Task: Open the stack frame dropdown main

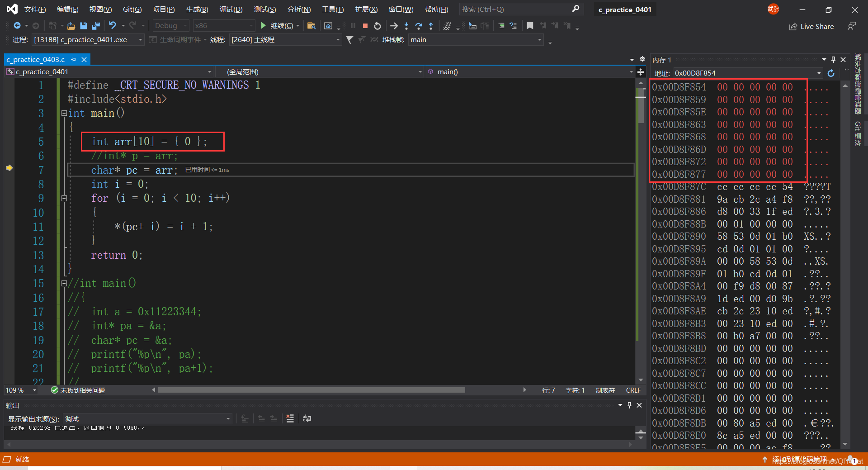Action: (476, 40)
